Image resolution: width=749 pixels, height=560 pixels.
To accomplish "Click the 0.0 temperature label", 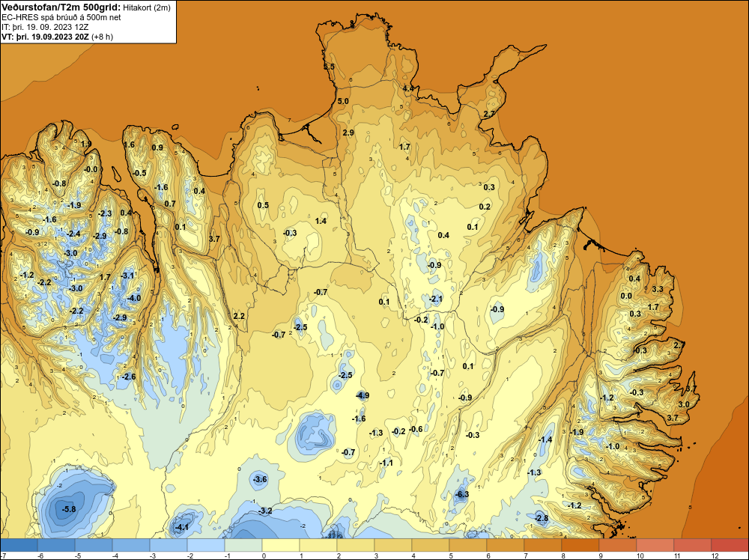I will (626, 296).
